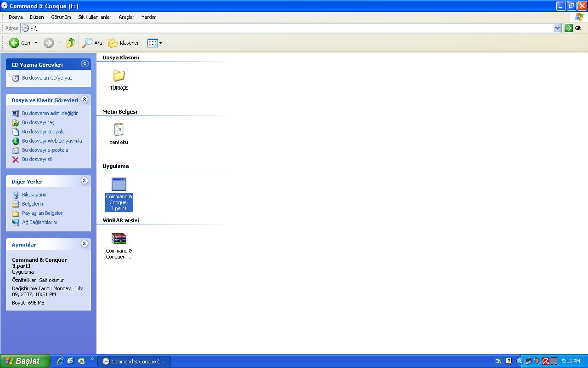Open the views dropdown button

pos(154,43)
